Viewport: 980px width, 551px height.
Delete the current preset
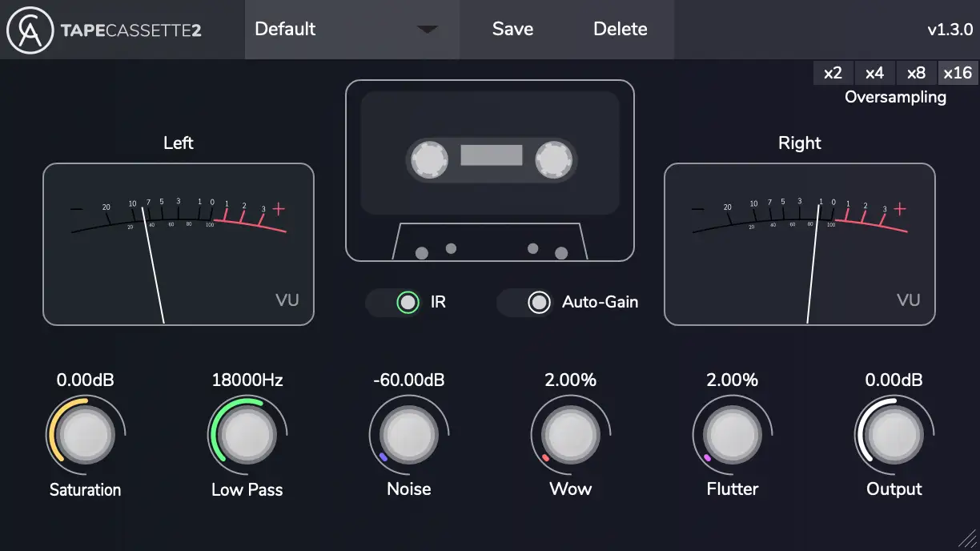click(x=620, y=30)
